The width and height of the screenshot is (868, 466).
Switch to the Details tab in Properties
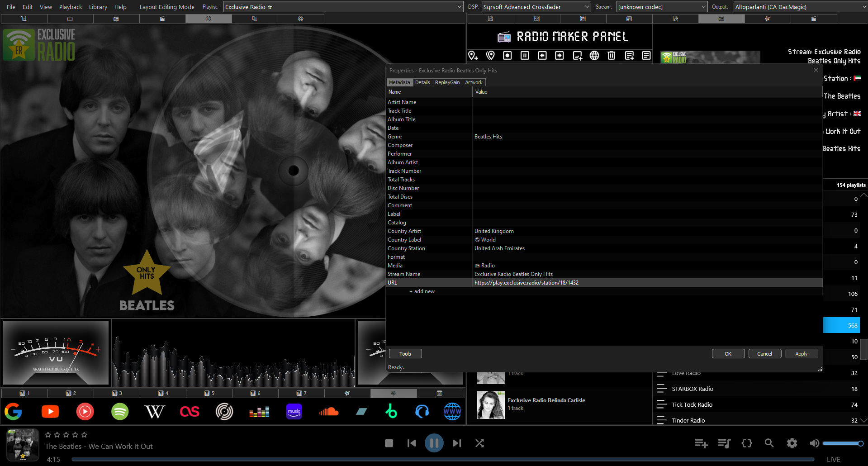point(422,82)
